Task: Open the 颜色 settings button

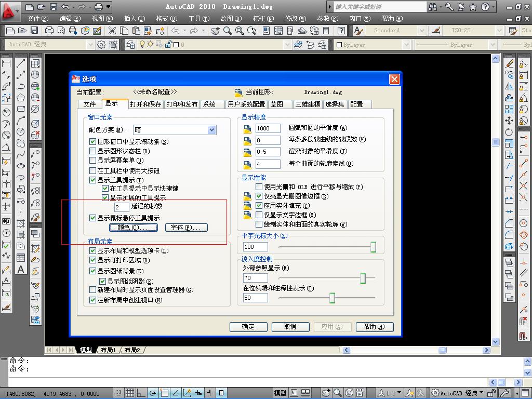Action: [134, 228]
